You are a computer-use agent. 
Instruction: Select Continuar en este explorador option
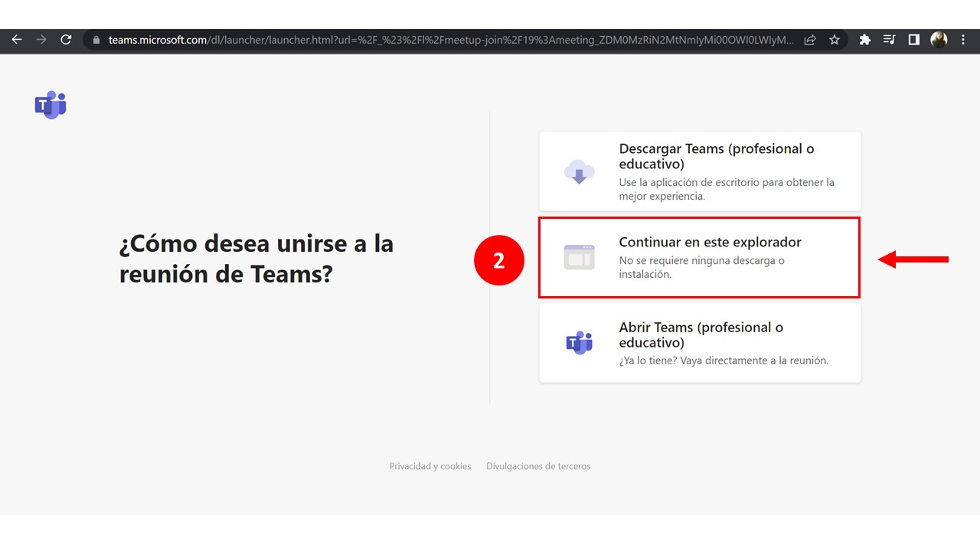coord(698,258)
